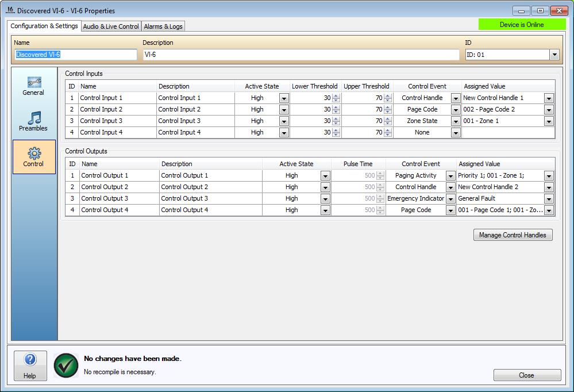The width and height of the screenshot is (574, 392).
Task: Open Control Event dropdown for Control Output 3
Action: (450, 199)
